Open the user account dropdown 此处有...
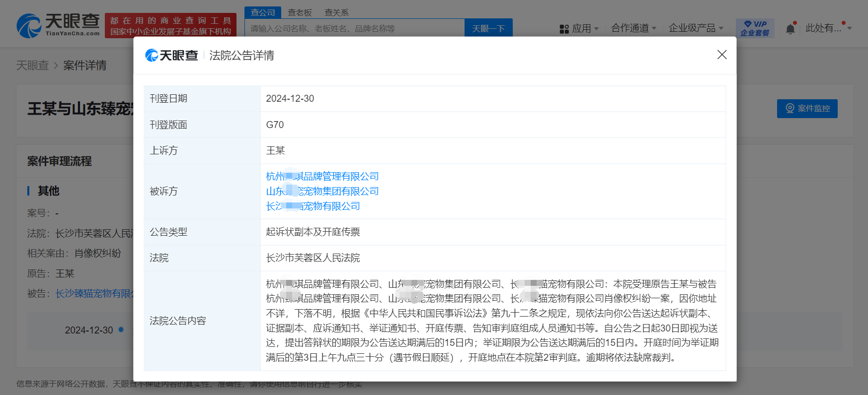868x395 pixels. point(828,28)
